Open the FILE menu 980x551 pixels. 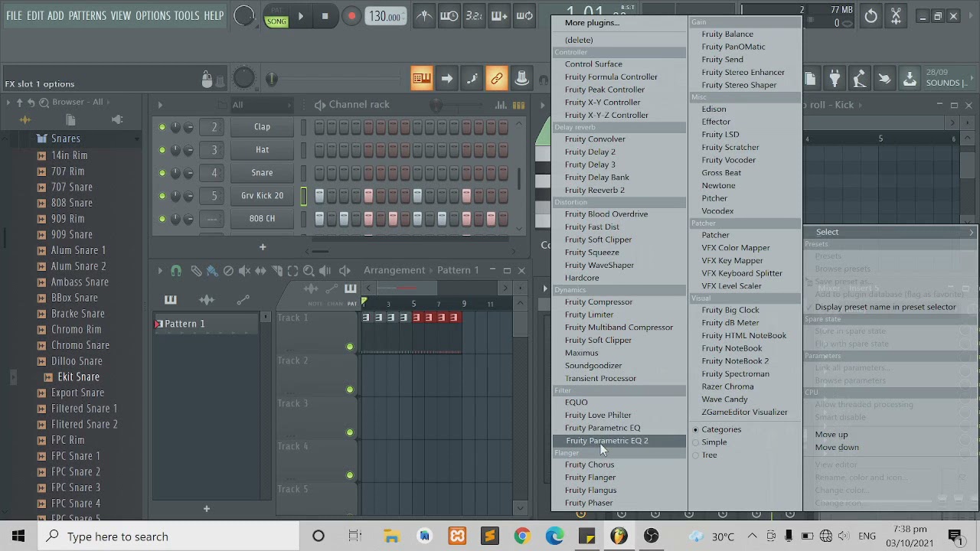click(x=15, y=15)
